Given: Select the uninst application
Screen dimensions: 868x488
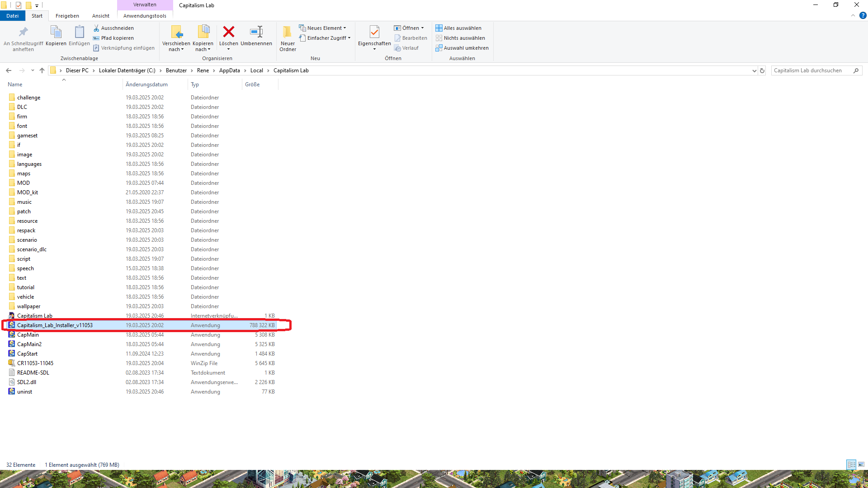Looking at the screenshot, I should 141,392.
